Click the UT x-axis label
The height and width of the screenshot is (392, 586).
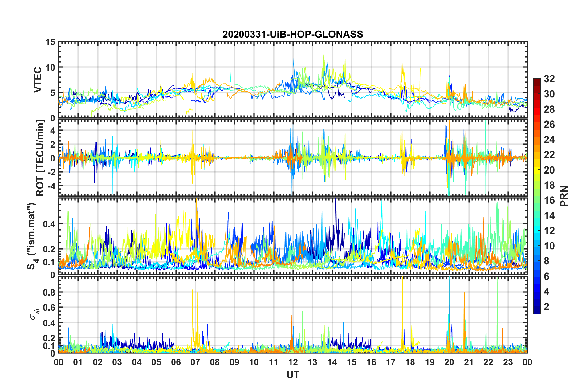click(x=293, y=375)
